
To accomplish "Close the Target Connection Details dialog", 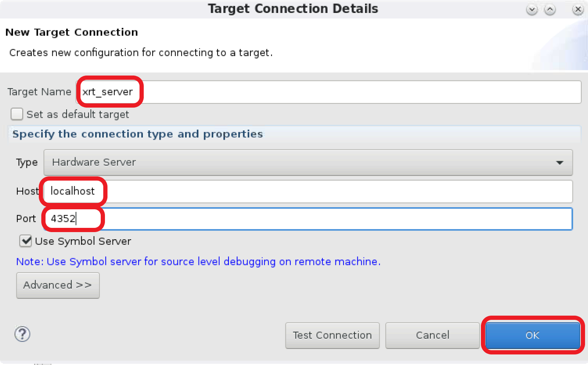I will pyautogui.click(x=577, y=10).
